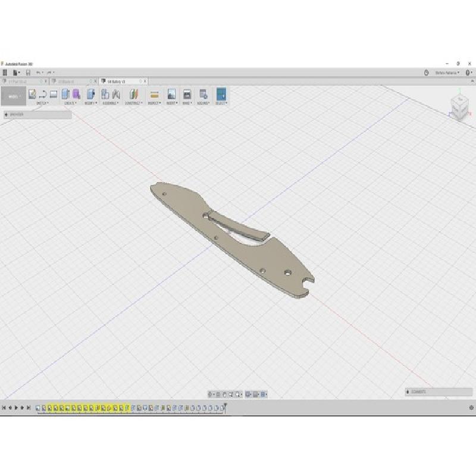Open the data panel grid icon
This screenshot has height=476, width=476.
(5, 73)
